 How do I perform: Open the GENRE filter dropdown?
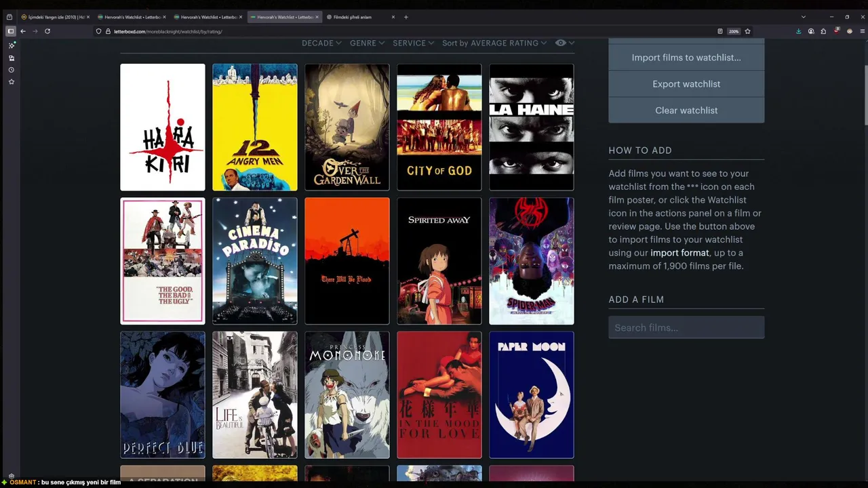(x=367, y=43)
